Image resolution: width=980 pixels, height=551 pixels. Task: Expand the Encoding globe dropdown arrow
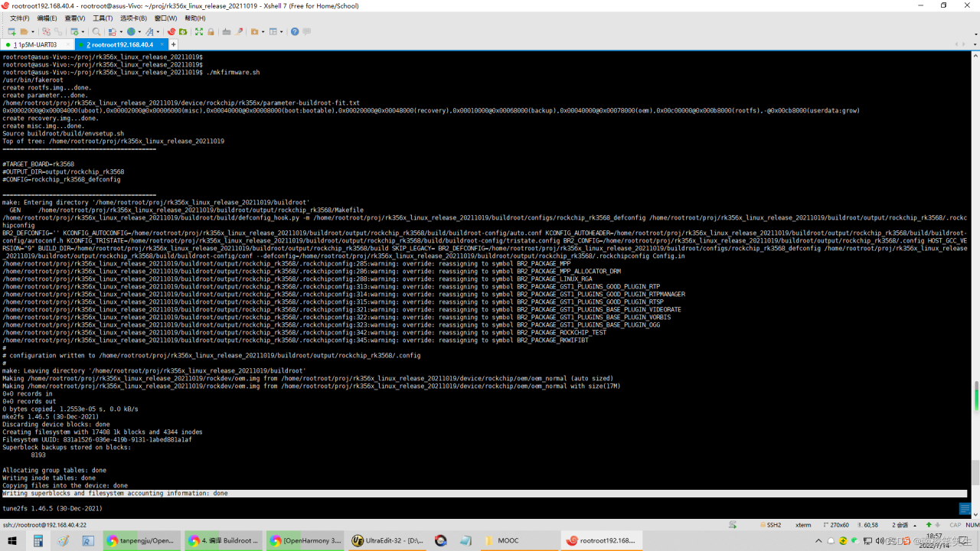pyautogui.click(x=139, y=32)
